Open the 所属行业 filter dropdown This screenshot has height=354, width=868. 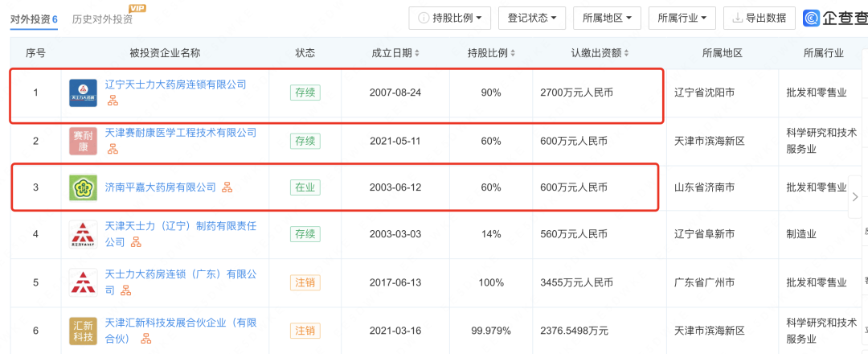pyautogui.click(x=682, y=18)
